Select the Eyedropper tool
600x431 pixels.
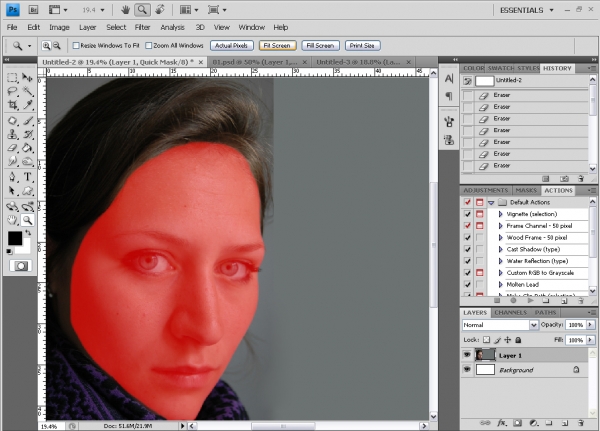pyautogui.click(x=27, y=104)
